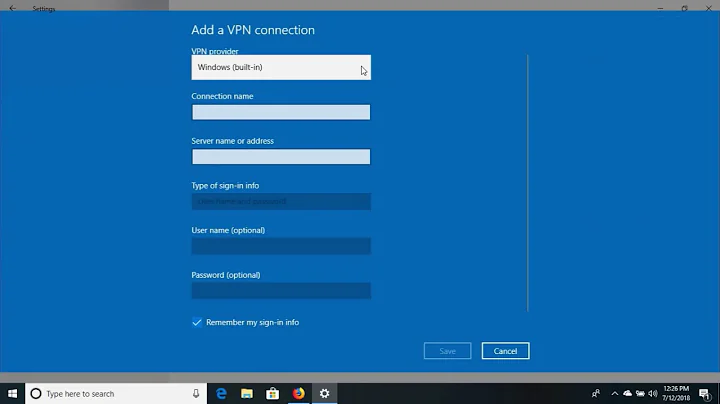
Task: Show hidden system tray icons
Action: [x=614, y=393]
